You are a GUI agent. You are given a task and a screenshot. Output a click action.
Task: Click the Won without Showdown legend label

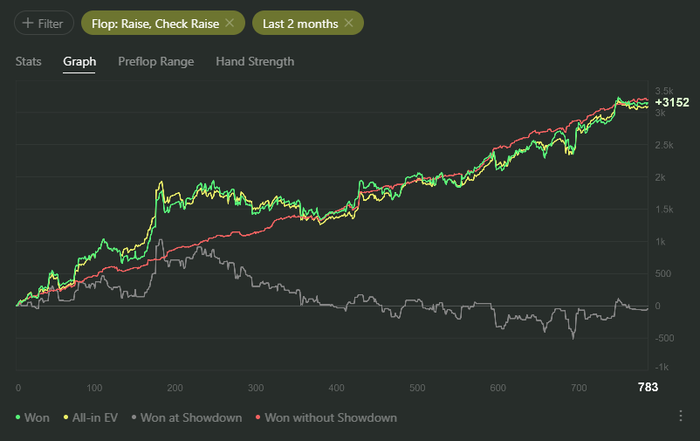click(330, 418)
